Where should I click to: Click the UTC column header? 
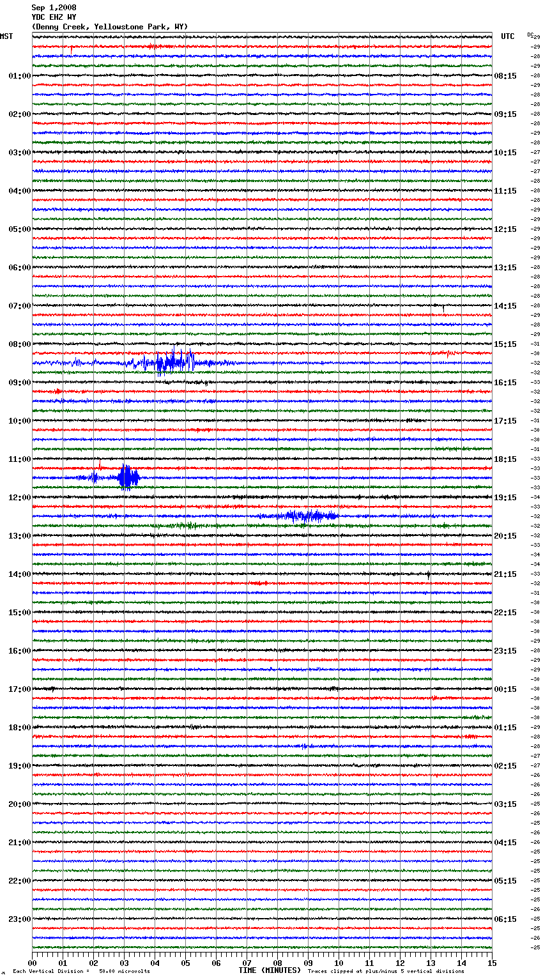[x=508, y=36]
